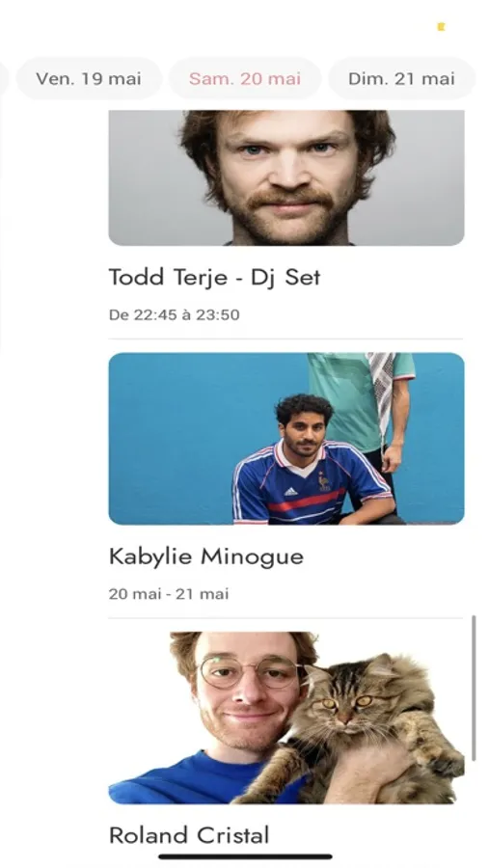Open the Kabylie Minogue title link

click(x=206, y=556)
